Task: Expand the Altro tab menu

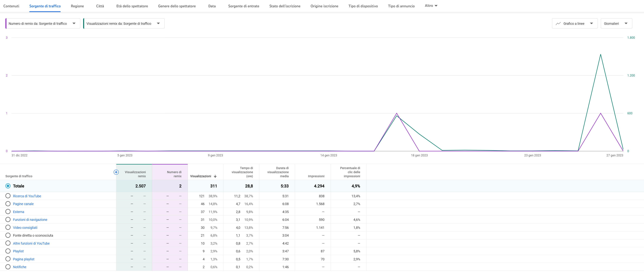Action: (x=431, y=6)
